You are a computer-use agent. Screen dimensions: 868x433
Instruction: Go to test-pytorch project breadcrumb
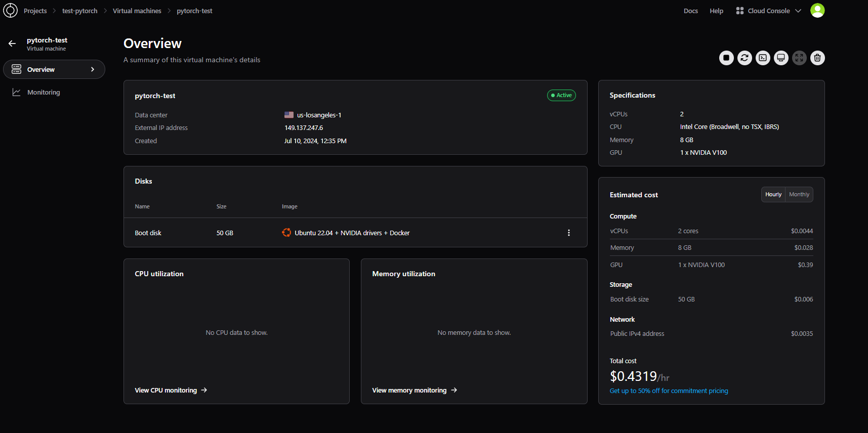pos(80,11)
